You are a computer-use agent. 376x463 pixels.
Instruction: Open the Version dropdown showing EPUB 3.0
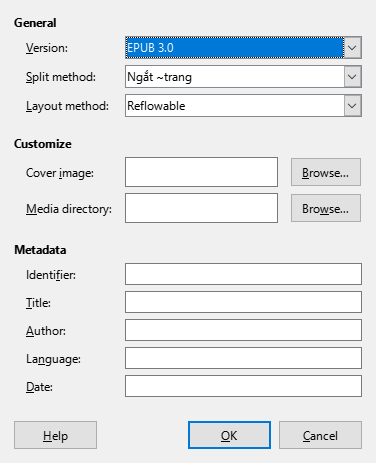243,48
